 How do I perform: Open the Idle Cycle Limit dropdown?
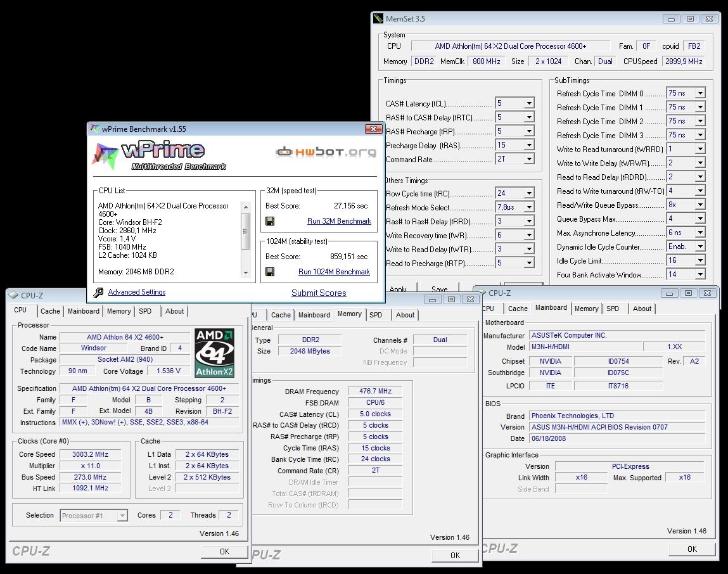tap(700, 260)
